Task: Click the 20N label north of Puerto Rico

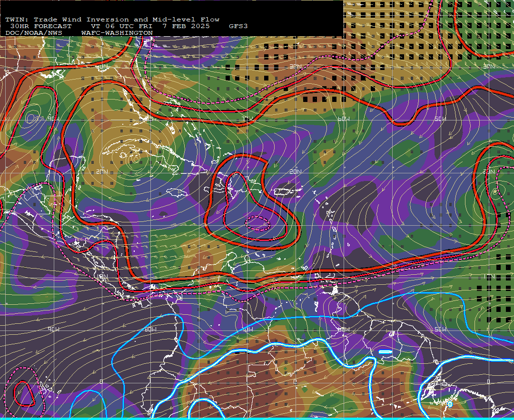Action: 296,172
